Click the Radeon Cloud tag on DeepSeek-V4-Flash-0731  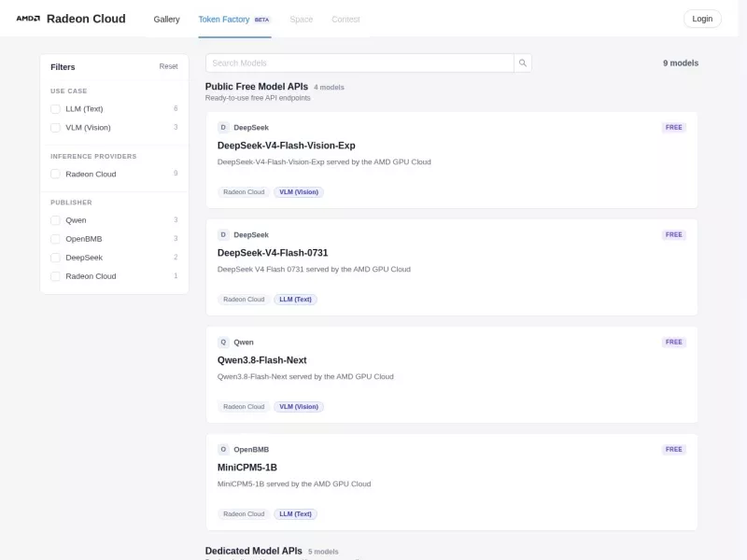(x=244, y=300)
